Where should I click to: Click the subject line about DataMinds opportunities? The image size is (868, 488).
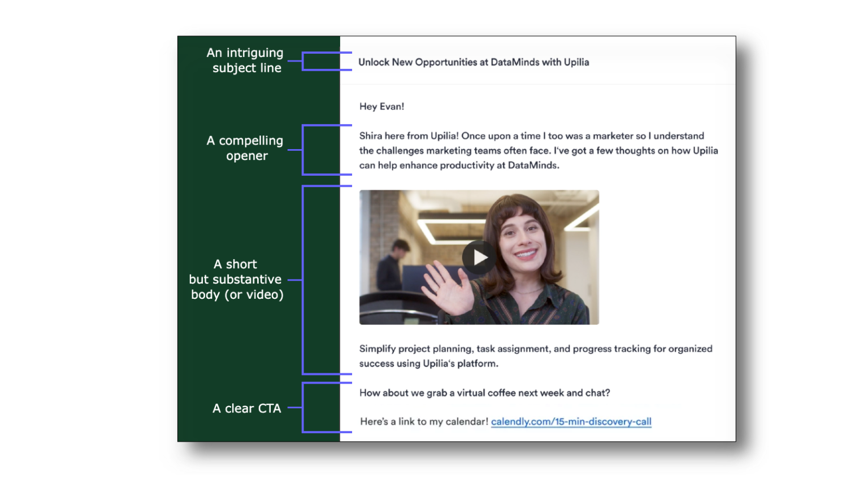tap(474, 62)
